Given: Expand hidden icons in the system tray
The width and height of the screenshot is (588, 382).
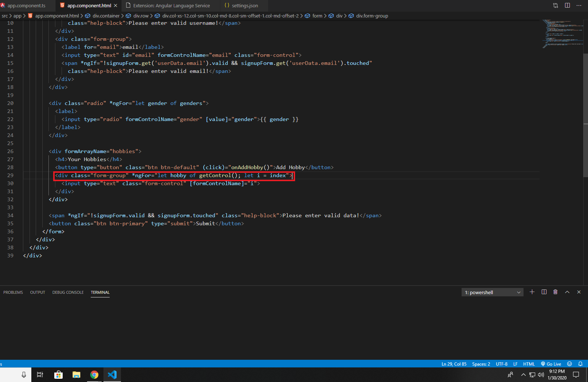Looking at the screenshot, I should tap(523, 374).
